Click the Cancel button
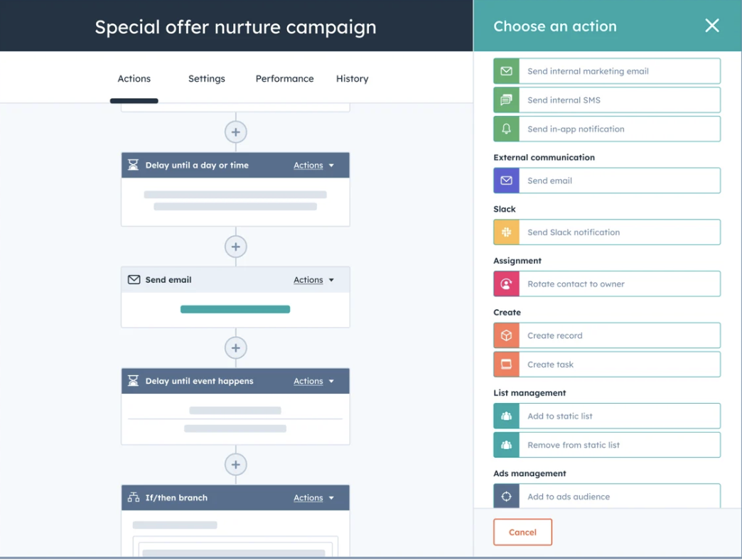The height and width of the screenshot is (560, 742). pos(522,532)
